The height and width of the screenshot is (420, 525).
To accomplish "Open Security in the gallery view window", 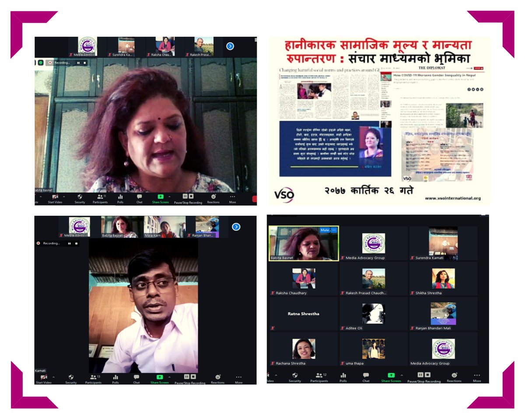I will (x=295, y=378).
